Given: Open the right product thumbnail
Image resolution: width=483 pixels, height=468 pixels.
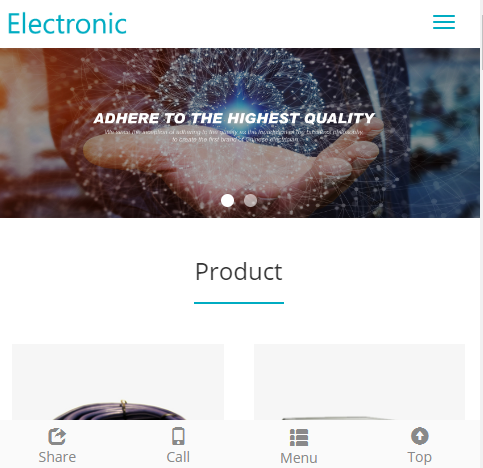Looking at the screenshot, I should click(359, 382).
